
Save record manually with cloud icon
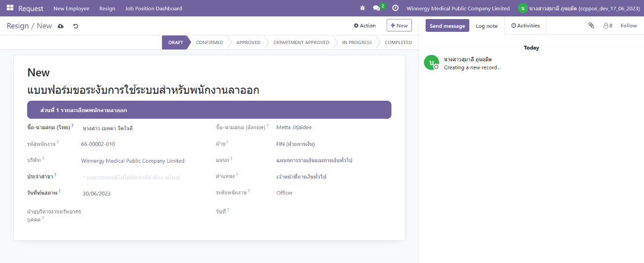(61, 26)
